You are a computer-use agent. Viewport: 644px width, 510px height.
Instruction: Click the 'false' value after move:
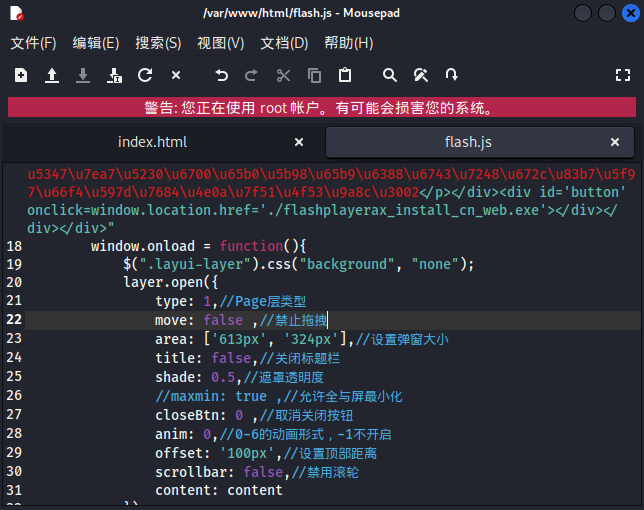pos(223,320)
